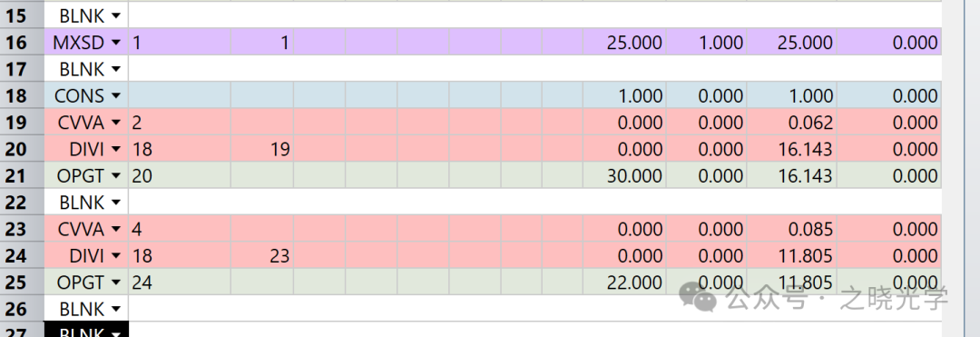Screen dimensions: 980x337
Task: Expand the OPGT dropdown in row 21
Action: [x=115, y=176]
